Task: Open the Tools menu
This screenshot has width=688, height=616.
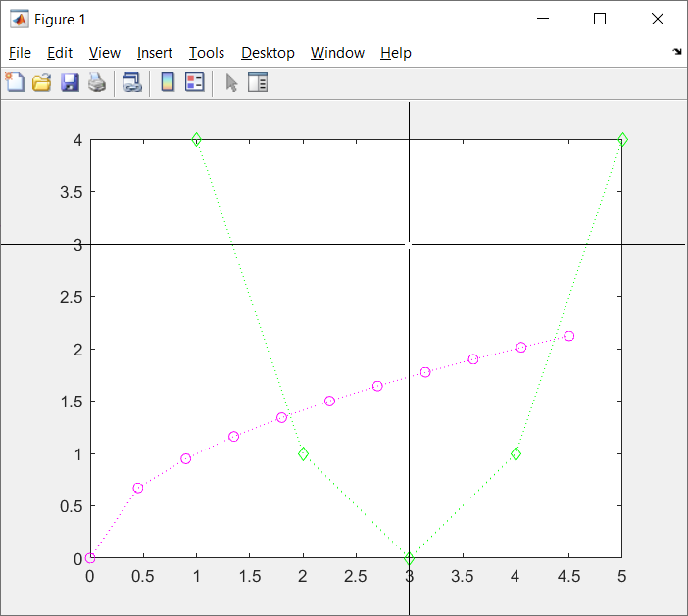Action: coord(207,53)
